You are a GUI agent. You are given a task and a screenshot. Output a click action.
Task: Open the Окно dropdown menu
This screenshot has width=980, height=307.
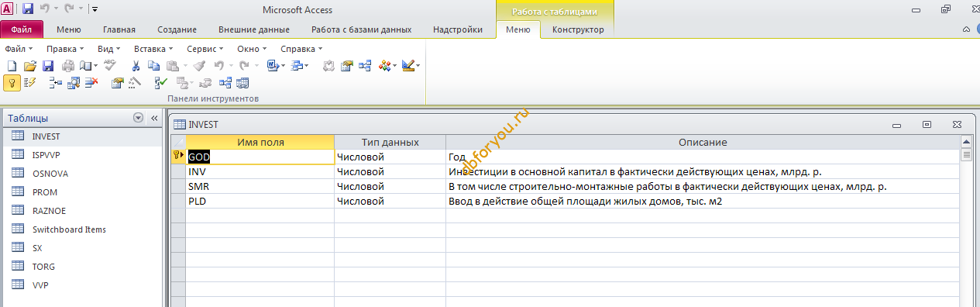[253, 48]
